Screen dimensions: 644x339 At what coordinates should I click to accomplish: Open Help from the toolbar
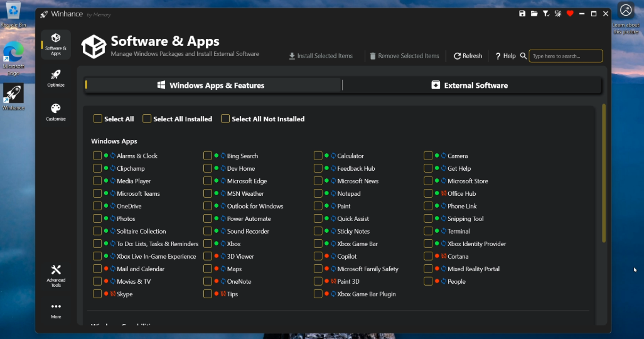tap(505, 56)
